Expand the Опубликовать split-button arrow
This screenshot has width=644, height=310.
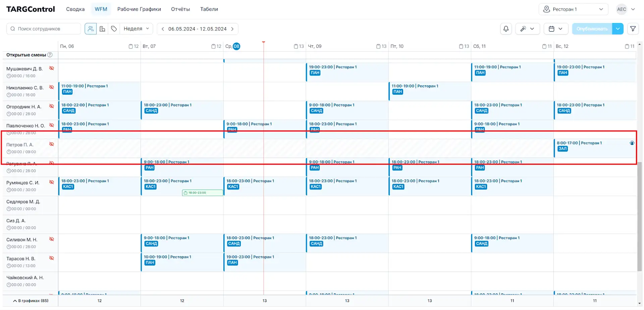(x=618, y=29)
